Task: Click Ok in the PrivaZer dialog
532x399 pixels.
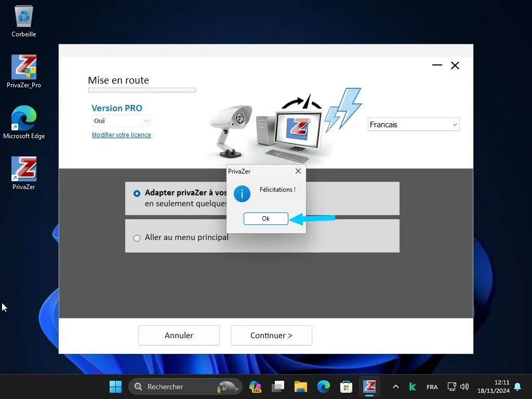Action: coord(265,219)
